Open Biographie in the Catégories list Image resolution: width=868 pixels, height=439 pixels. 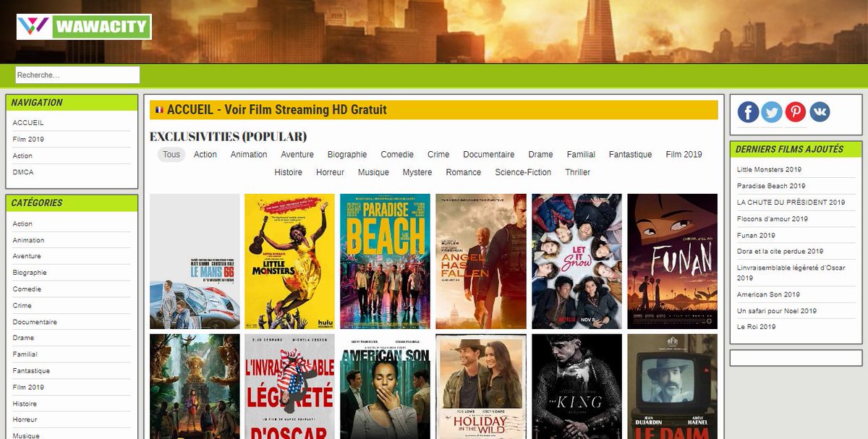[30, 273]
